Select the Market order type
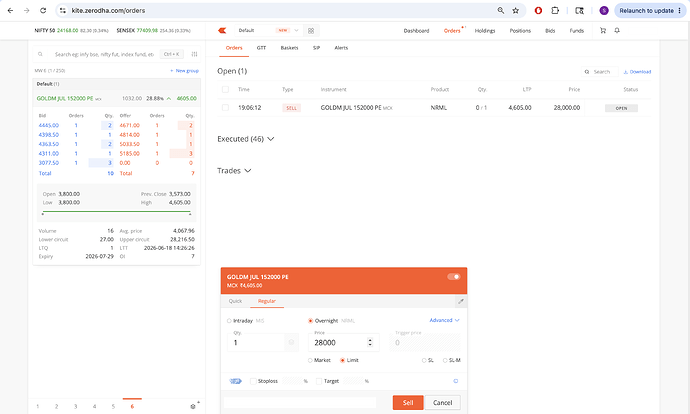The width and height of the screenshot is (690, 414). pos(310,360)
